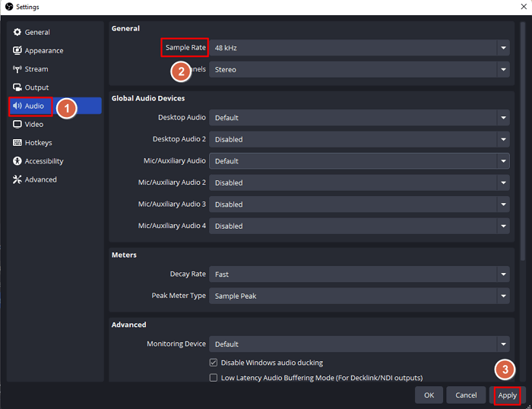Open the Mic/Auxiliary Audio Default dropdown
Viewport: 532px width, 409px height.
pyautogui.click(x=359, y=161)
